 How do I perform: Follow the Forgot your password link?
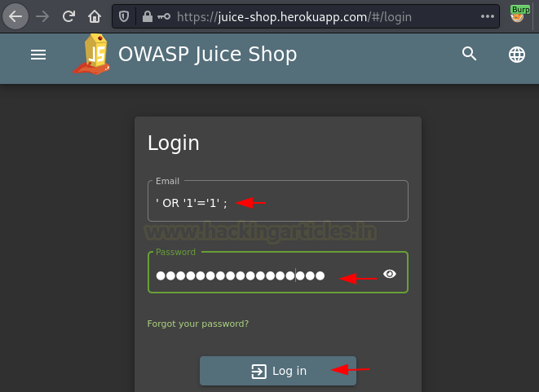pyautogui.click(x=197, y=324)
